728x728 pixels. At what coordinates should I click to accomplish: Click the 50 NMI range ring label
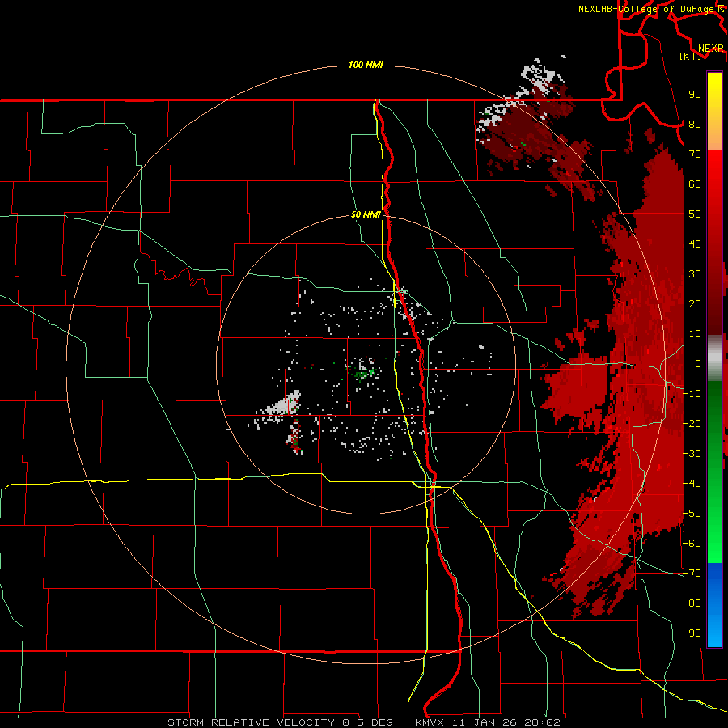[x=366, y=214]
